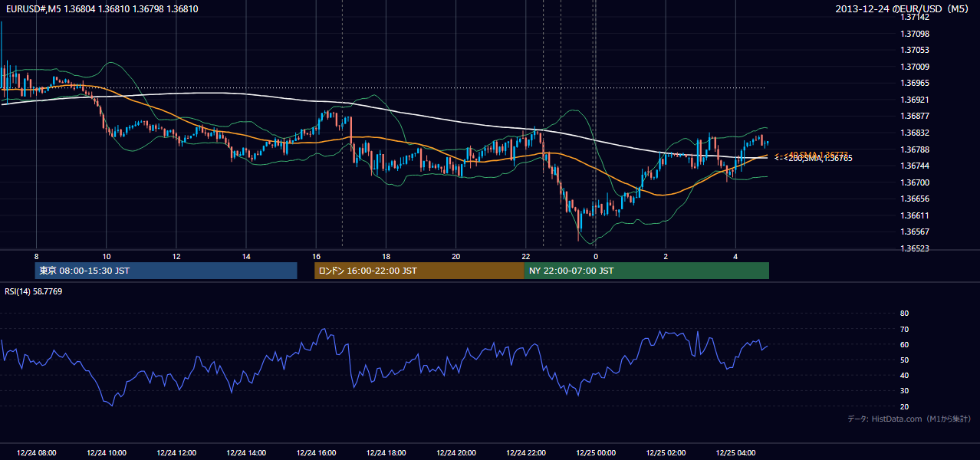Viewport: 980px width, 460px height.
Task: Click RSI scale label 40
Action: pyautogui.click(x=904, y=375)
